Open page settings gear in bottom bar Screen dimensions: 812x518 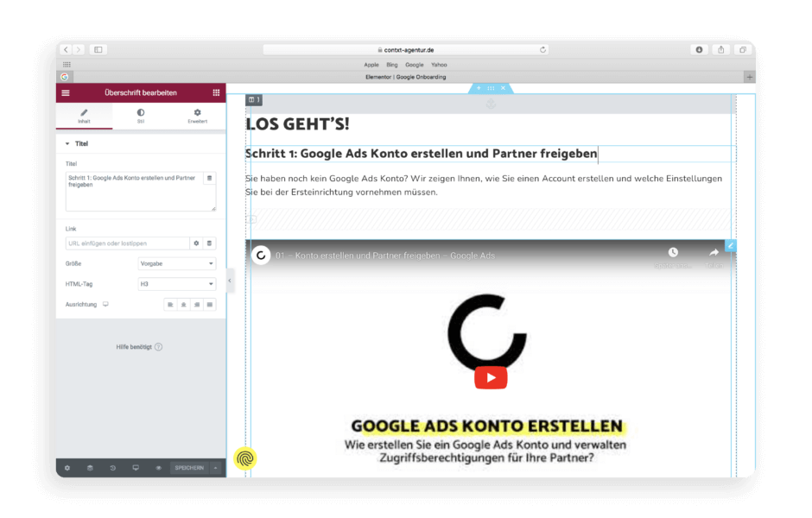(67, 468)
